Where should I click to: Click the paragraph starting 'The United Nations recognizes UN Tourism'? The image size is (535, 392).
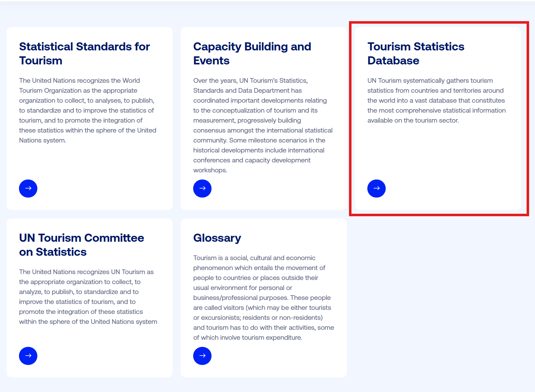point(88,296)
